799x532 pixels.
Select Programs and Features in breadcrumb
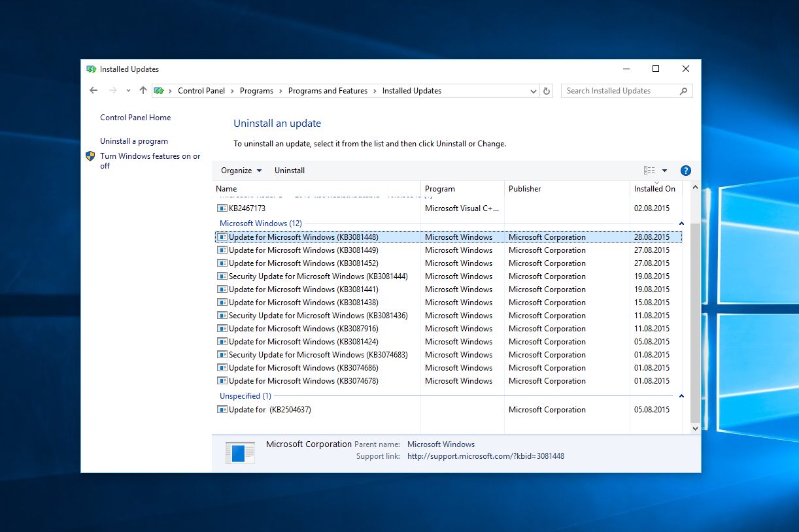[x=328, y=91]
